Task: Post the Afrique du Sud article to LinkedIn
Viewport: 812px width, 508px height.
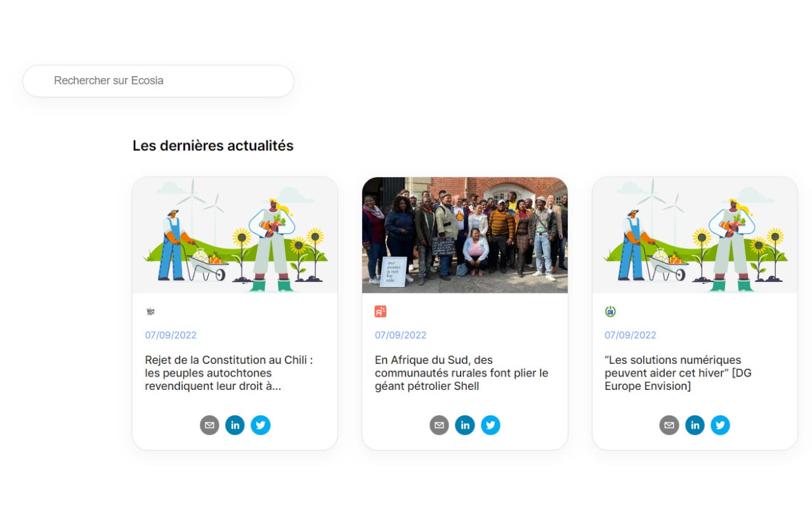Action: pos(465,425)
